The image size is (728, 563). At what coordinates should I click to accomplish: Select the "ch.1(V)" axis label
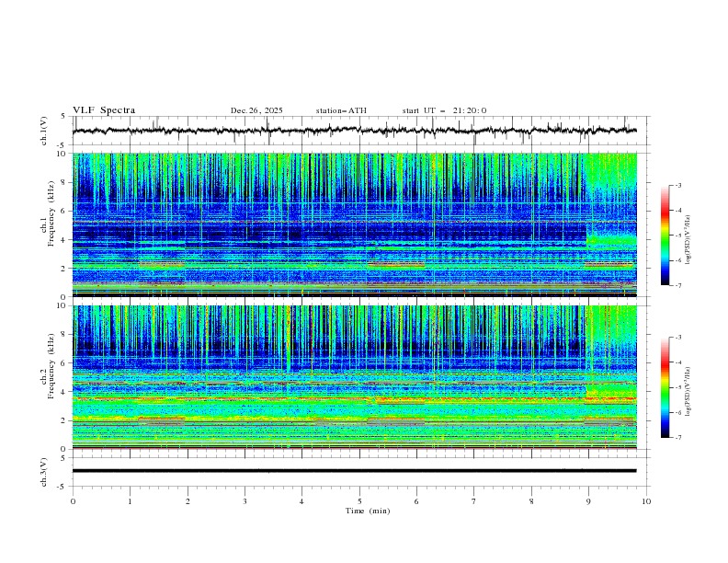(x=44, y=131)
